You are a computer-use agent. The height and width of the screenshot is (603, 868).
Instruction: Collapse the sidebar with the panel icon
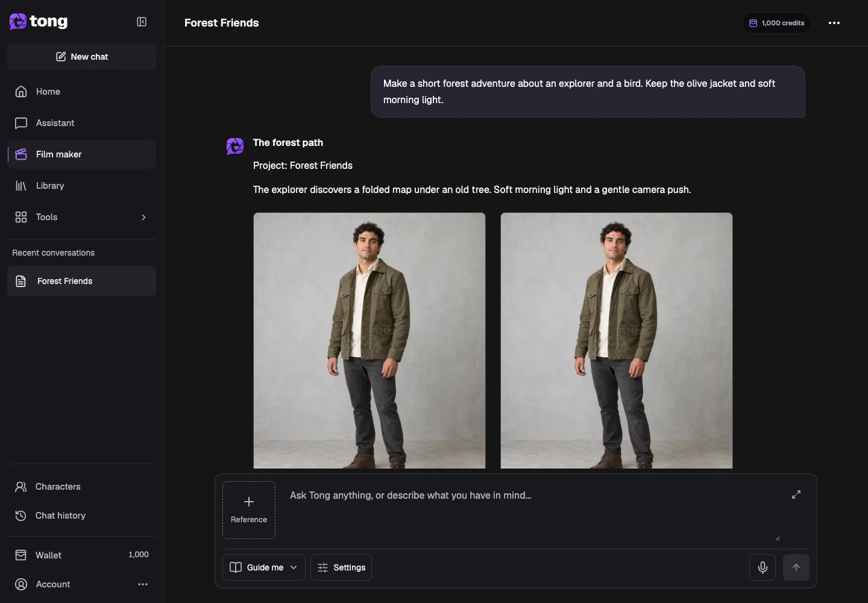pos(142,22)
